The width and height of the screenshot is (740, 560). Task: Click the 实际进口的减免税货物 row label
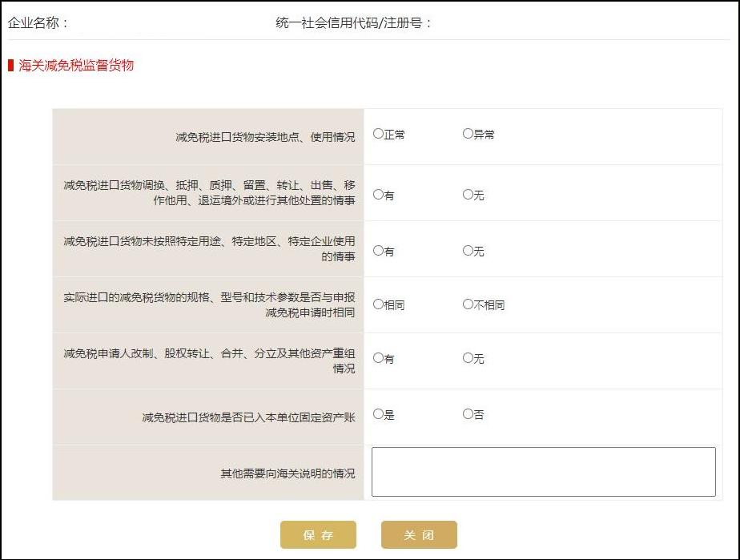(x=208, y=304)
